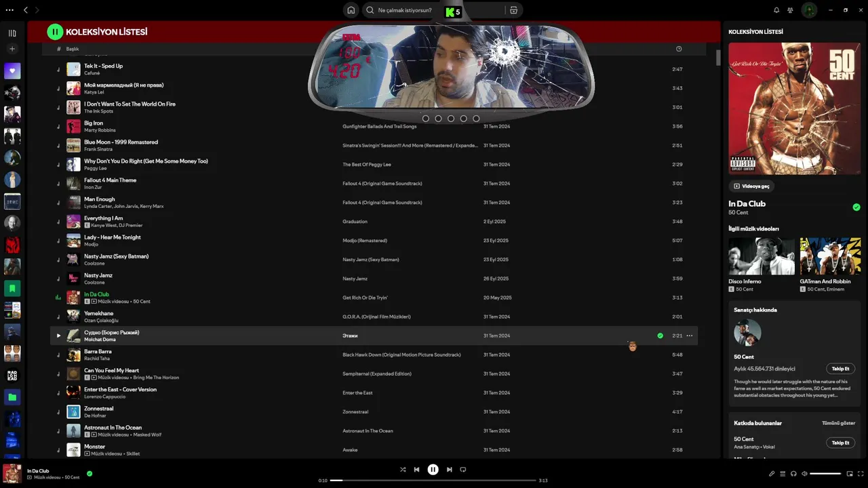This screenshot has height=488, width=868.
Task: Select the fifth dot under the mirror webcam overlay
Action: click(x=476, y=119)
